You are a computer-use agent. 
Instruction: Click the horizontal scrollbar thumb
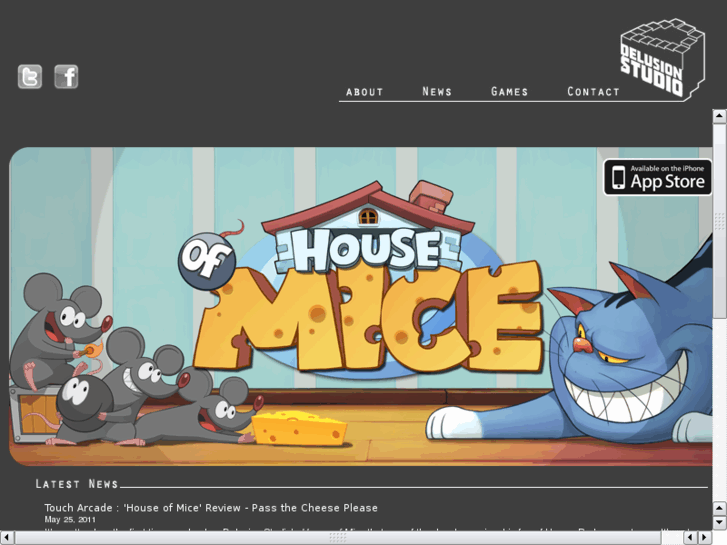coord(338,538)
